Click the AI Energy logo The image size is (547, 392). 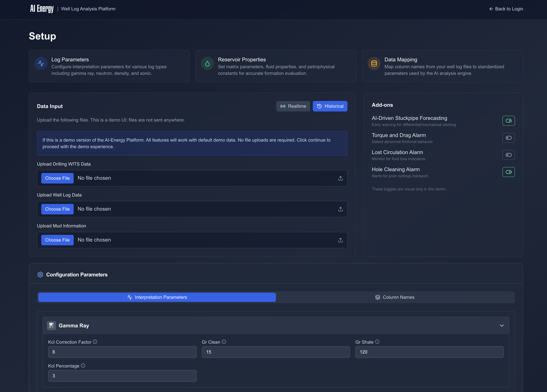pyautogui.click(x=42, y=9)
